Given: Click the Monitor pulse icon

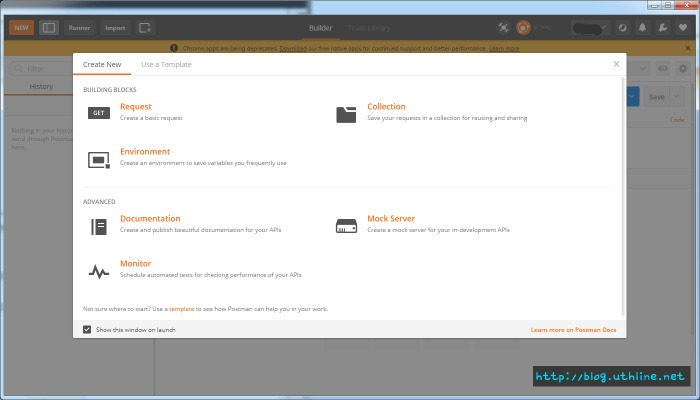Looking at the screenshot, I should coord(99,271).
